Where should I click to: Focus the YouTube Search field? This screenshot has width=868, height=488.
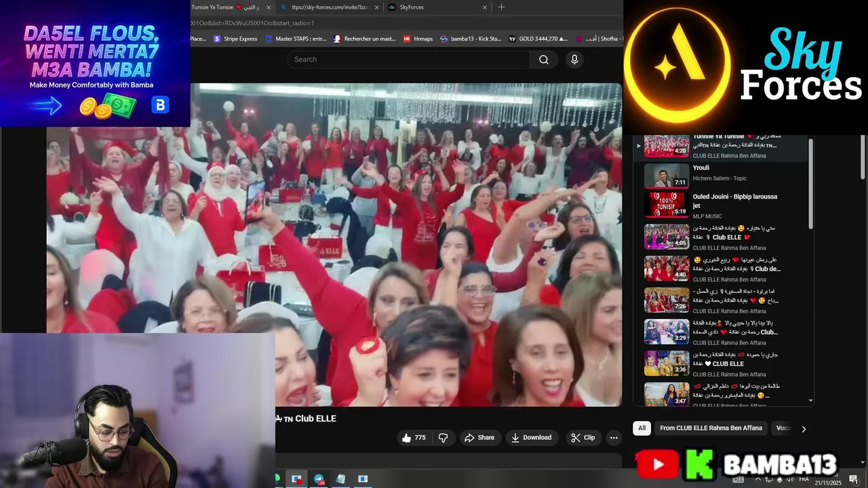coord(409,60)
